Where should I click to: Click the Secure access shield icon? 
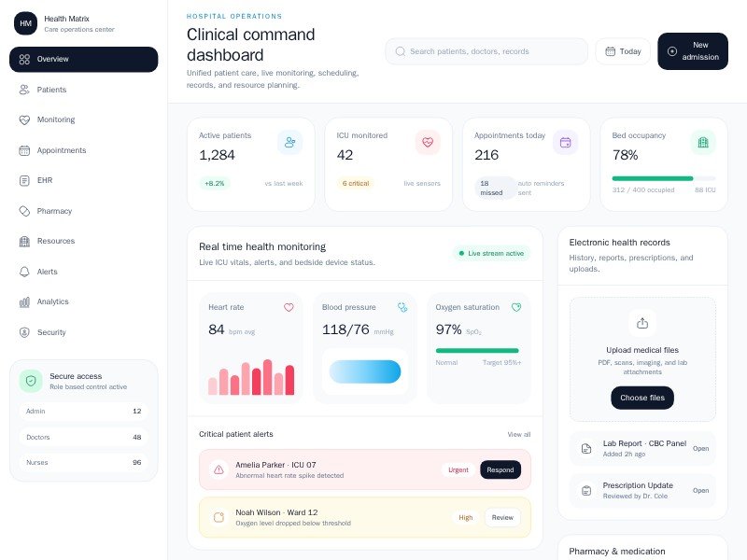click(x=31, y=381)
